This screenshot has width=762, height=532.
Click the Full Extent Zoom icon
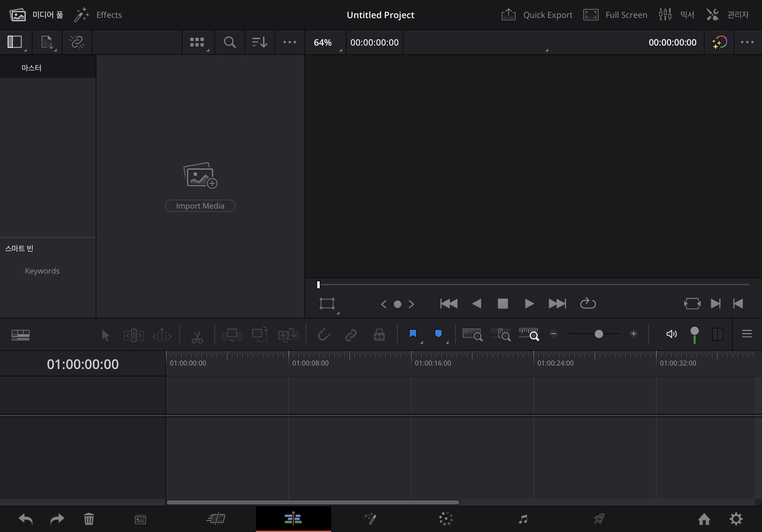[x=472, y=335]
